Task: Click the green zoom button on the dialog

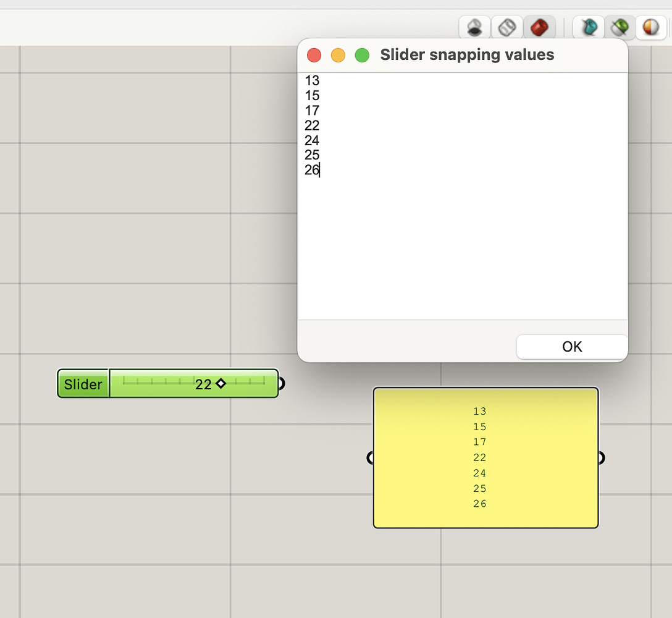Action: 362,54
